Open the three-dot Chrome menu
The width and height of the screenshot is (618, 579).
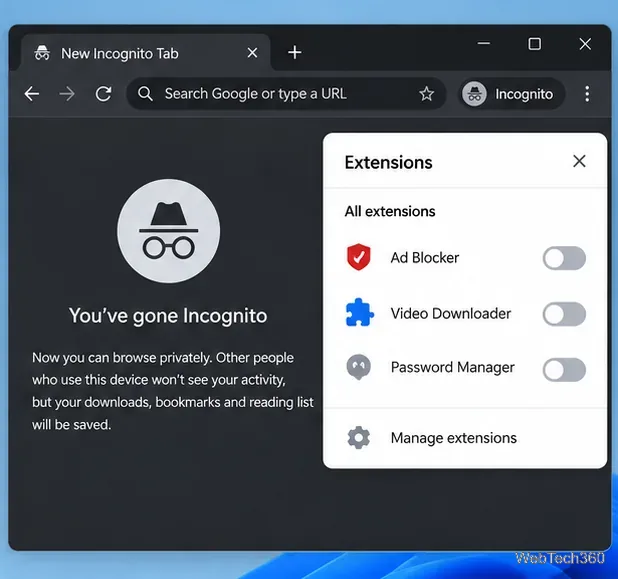pyautogui.click(x=587, y=94)
